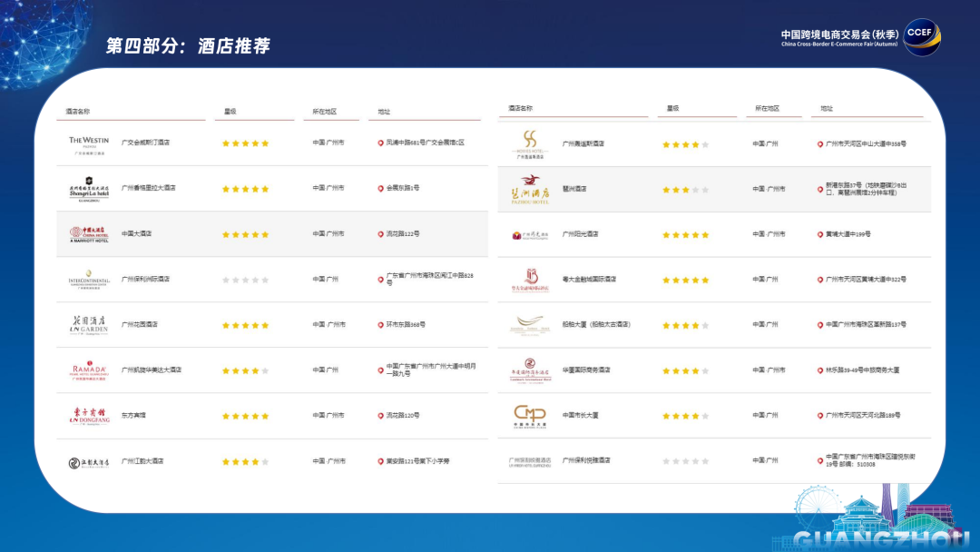Click the left table's 酒店名称 column header
Viewport: 980px width, 552px height.
pos(77,112)
